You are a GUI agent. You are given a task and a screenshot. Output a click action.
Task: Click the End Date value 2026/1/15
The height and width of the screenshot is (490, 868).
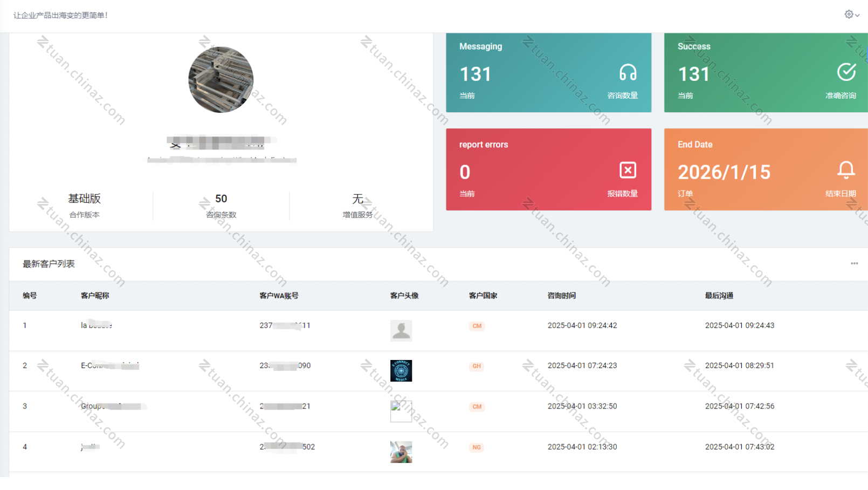click(x=724, y=172)
